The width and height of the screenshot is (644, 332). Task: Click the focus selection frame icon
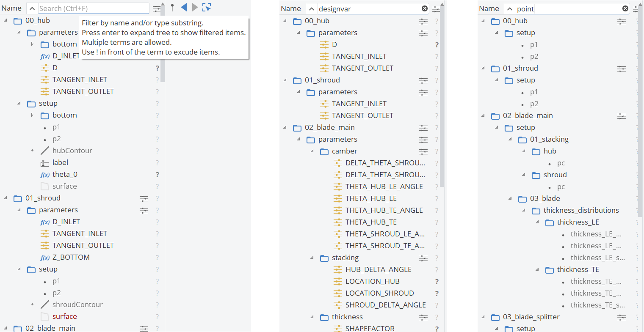tap(207, 7)
